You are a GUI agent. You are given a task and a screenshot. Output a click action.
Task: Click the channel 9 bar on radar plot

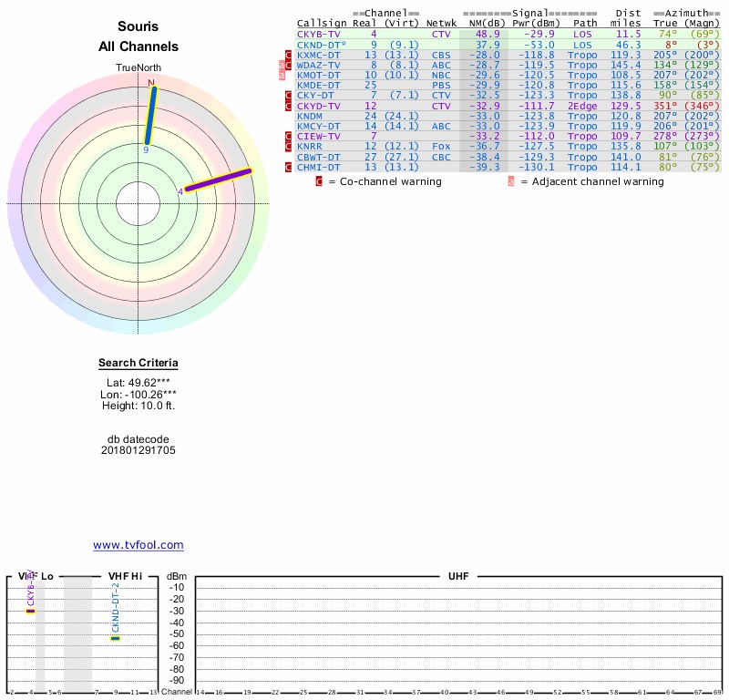[150, 114]
